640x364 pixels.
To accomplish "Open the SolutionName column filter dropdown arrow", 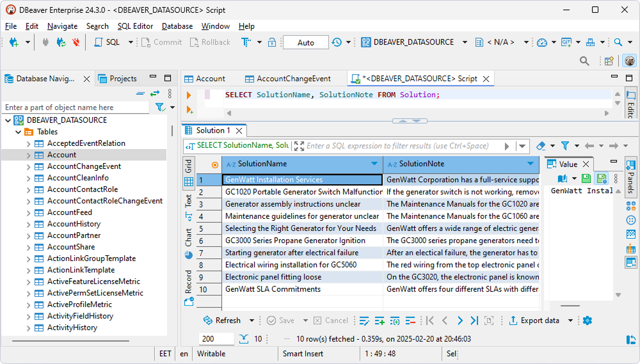I will coord(374,164).
